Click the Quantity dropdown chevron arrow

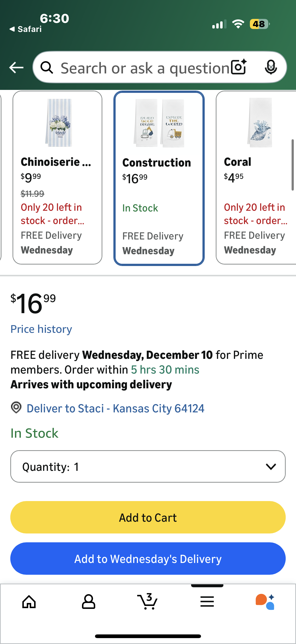271,466
